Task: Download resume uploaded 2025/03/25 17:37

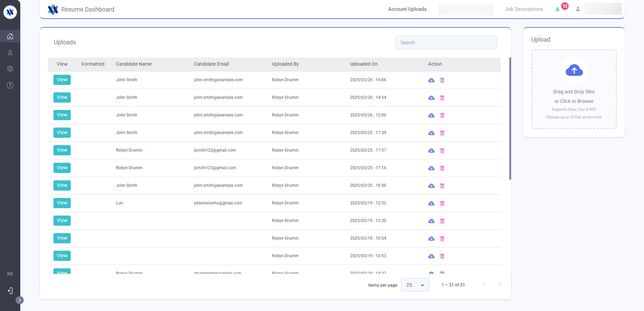Action: [x=431, y=151]
